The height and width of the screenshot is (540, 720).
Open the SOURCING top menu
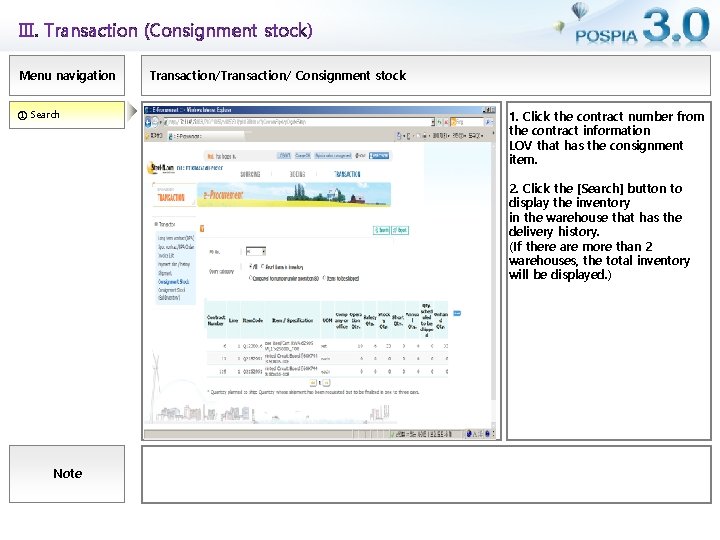coord(250,174)
